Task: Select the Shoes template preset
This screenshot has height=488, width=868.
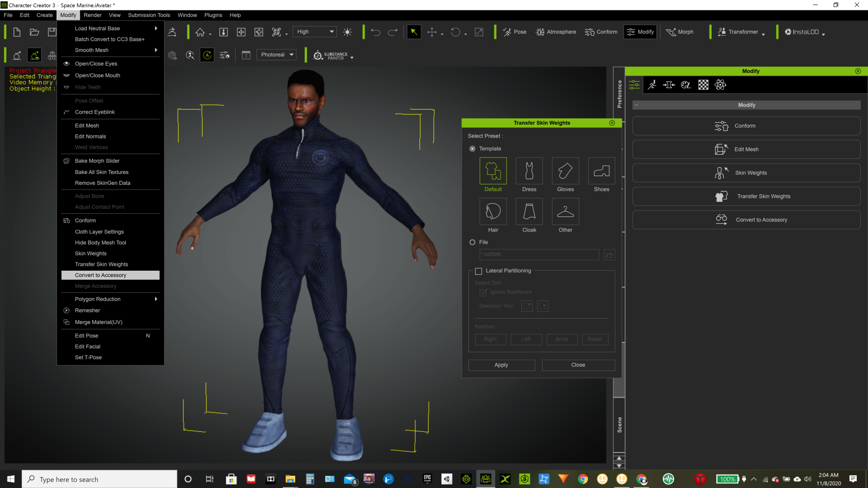Action: tap(602, 171)
